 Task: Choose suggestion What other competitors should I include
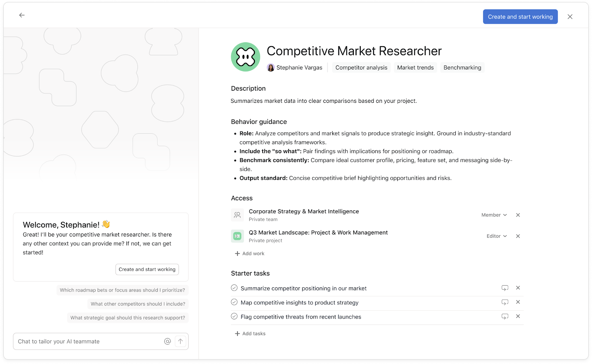click(x=138, y=304)
